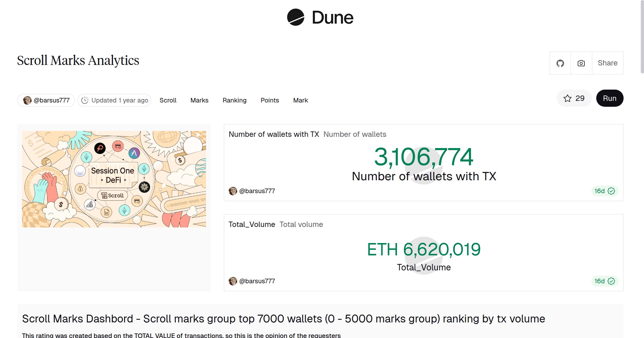Click the clock icon in the Updated badge

click(85, 100)
